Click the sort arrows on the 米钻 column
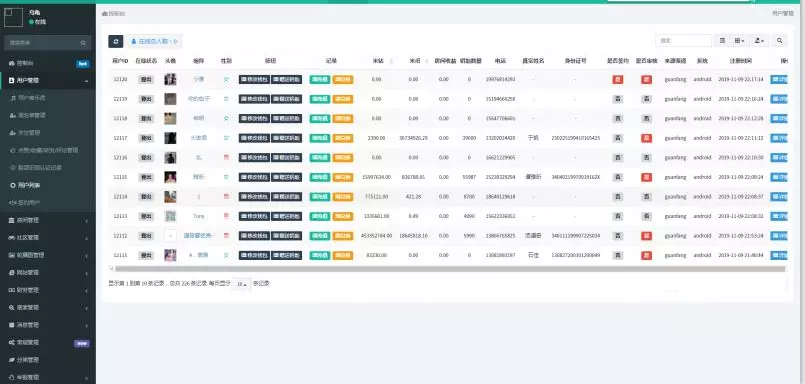805x384 pixels. tap(392, 61)
